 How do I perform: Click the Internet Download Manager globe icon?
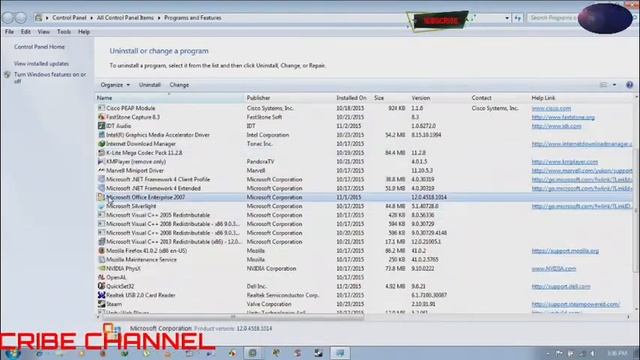pyautogui.click(x=101, y=144)
